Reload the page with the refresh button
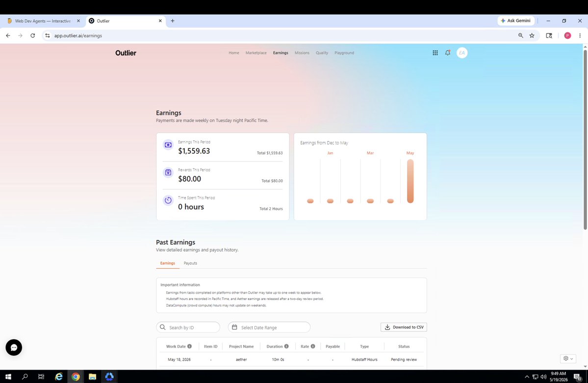The image size is (588, 383). click(x=33, y=36)
